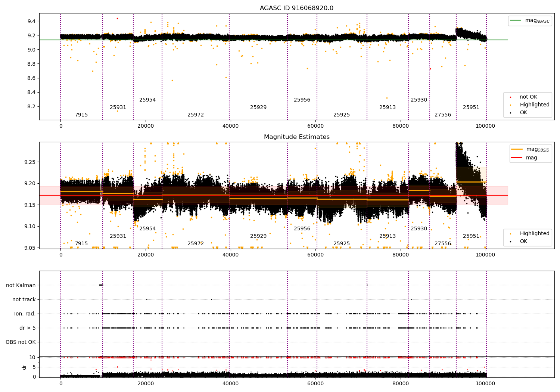560x392 pixels.
Task: Click the 8.6 y-axis tick label
Action: coord(31,78)
